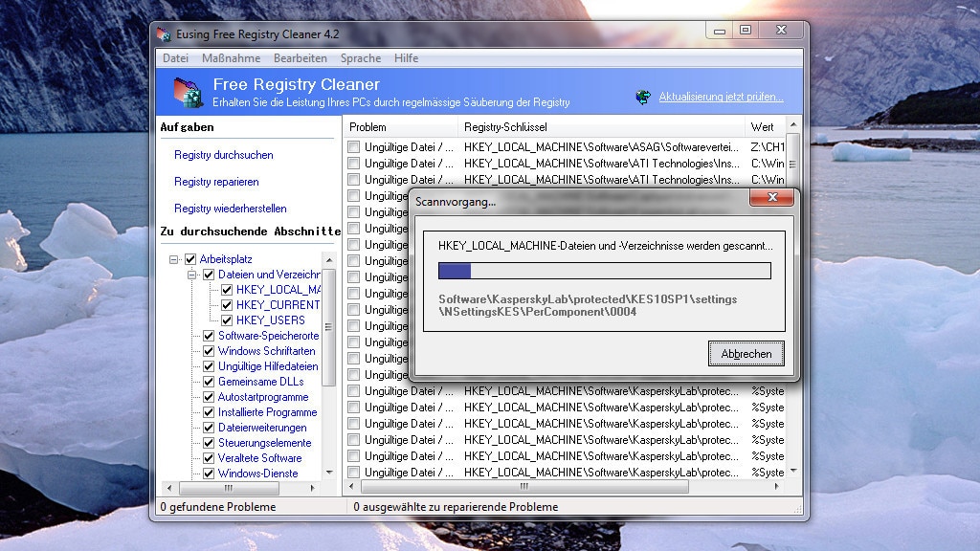
Task: Click the 0 gefundene Probleme status text
Action: 217,507
